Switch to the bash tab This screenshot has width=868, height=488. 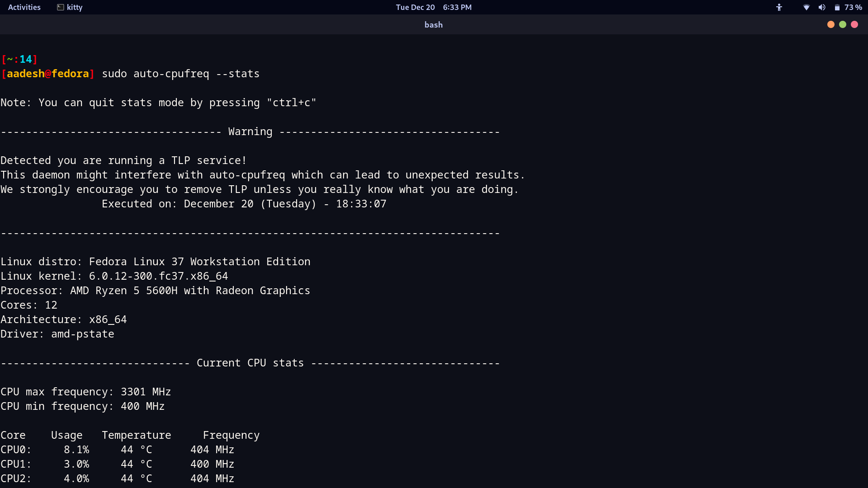(433, 24)
